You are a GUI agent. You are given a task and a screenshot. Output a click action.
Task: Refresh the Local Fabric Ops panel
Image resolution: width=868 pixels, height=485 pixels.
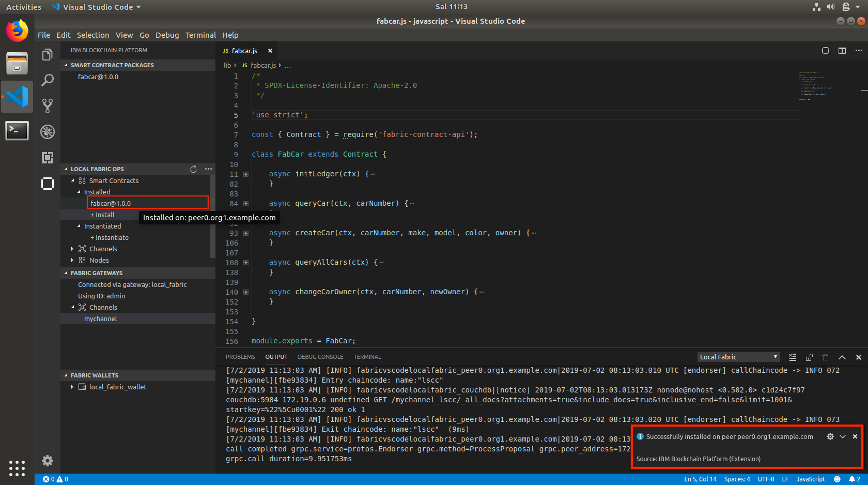[193, 169]
